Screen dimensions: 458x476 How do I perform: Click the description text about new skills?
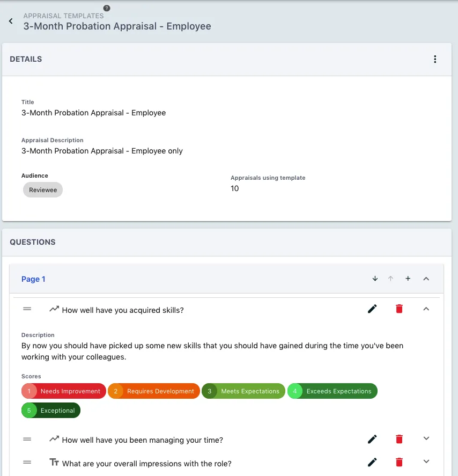212,351
